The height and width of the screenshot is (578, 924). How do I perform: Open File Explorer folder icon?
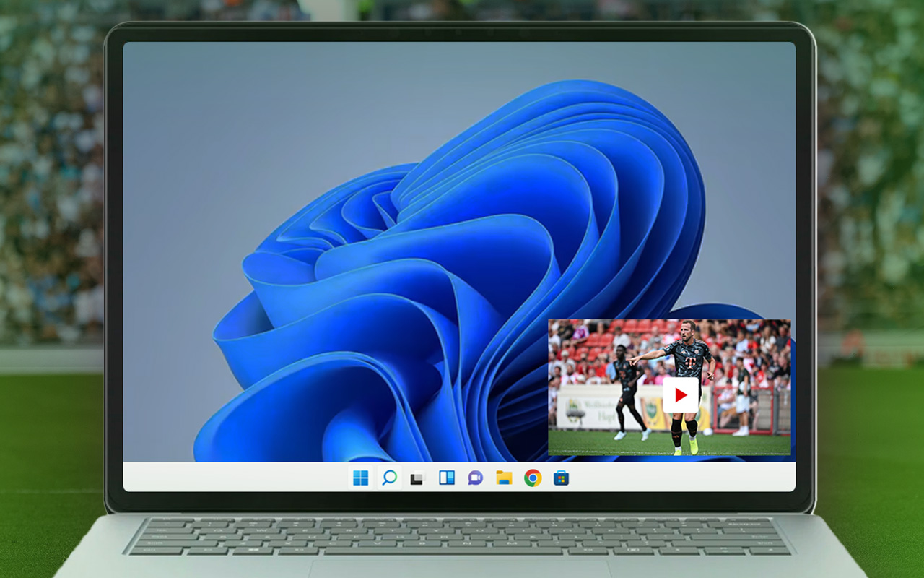pyautogui.click(x=504, y=478)
